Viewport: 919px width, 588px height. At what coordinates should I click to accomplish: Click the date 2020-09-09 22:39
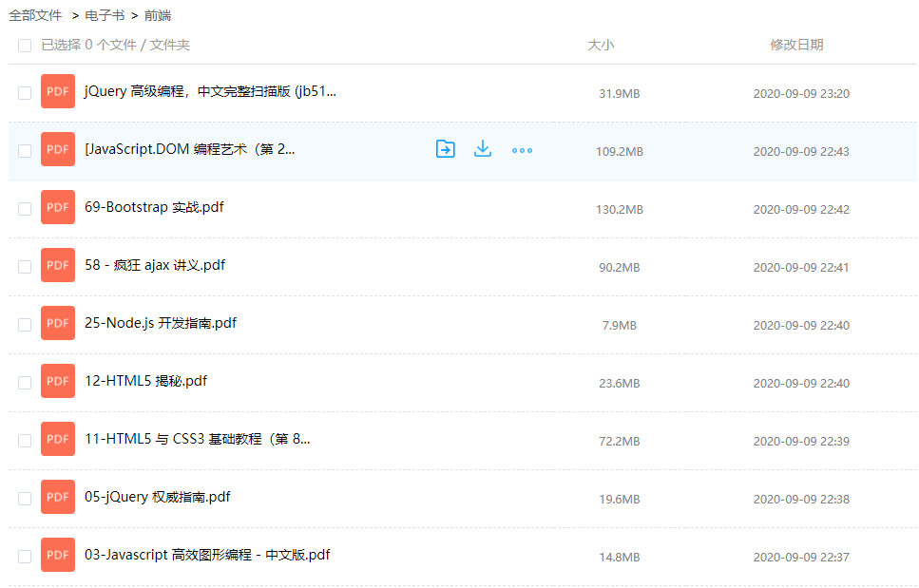[x=801, y=442]
